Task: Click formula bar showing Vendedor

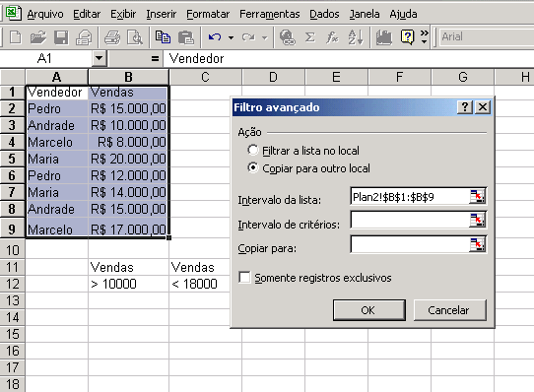Action: [349, 58]
